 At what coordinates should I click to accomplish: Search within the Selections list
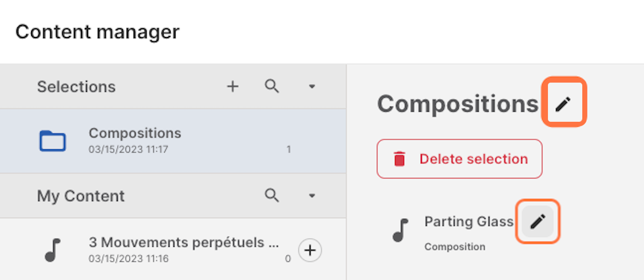(272, 86)
